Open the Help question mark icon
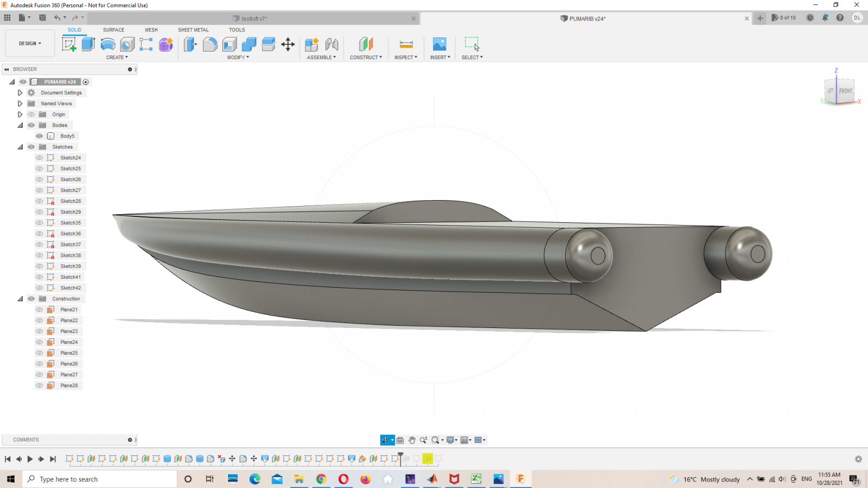 pos(840,18)
